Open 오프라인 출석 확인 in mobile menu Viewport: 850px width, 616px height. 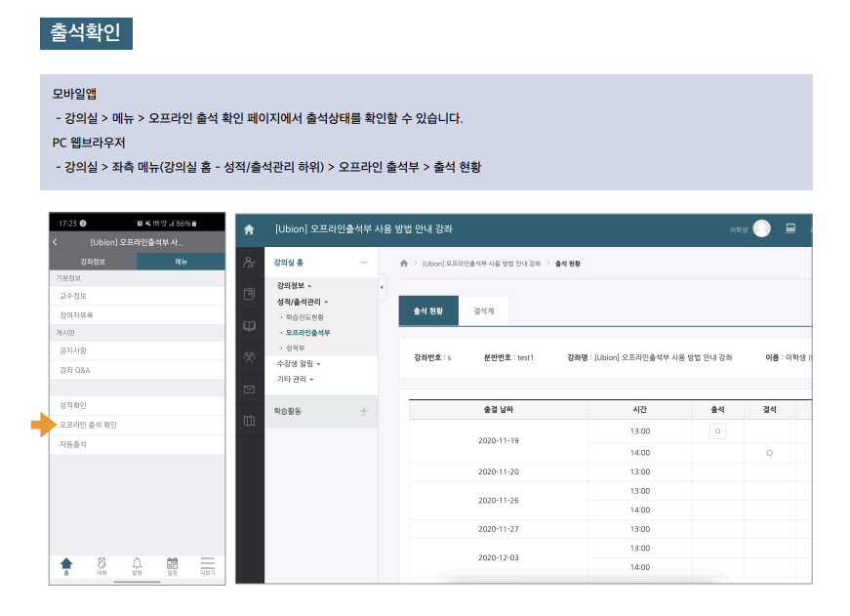[88, 425]
